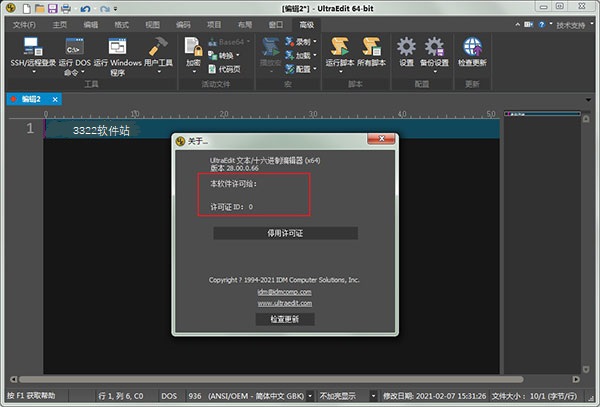This screenshot has width=600, height=407.
Task: Click the 加密 lock icon
Action: pyautogui.click(x=193, y=47)
